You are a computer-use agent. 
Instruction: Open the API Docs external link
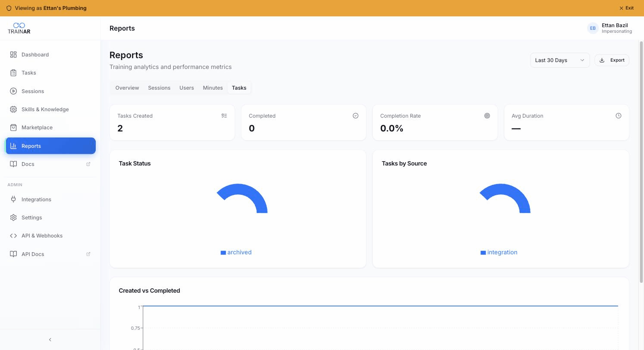(50, 254)
